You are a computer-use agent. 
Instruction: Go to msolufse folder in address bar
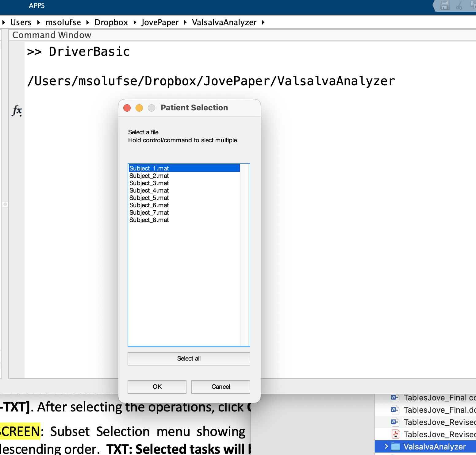click(63, 22)
